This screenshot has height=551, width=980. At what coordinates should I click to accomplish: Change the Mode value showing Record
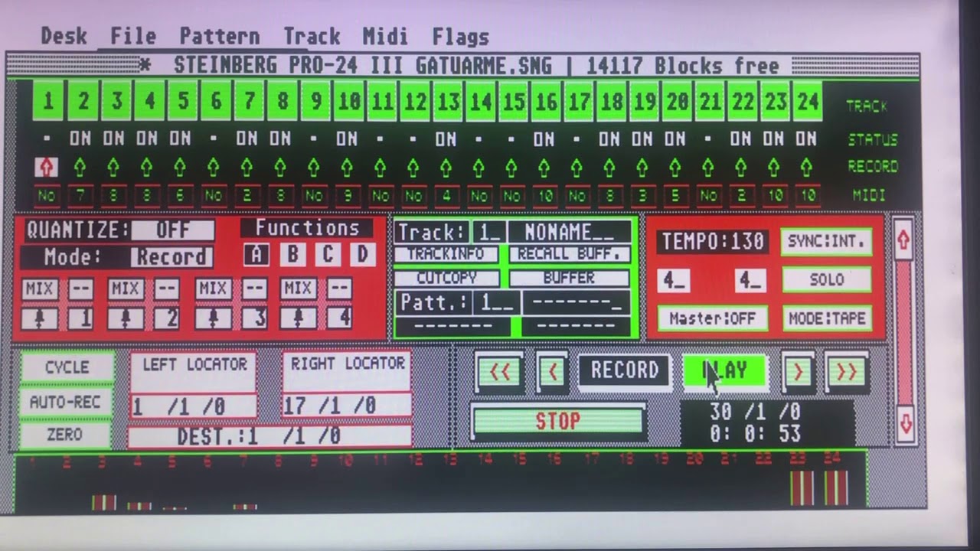(x=171, y=256)
